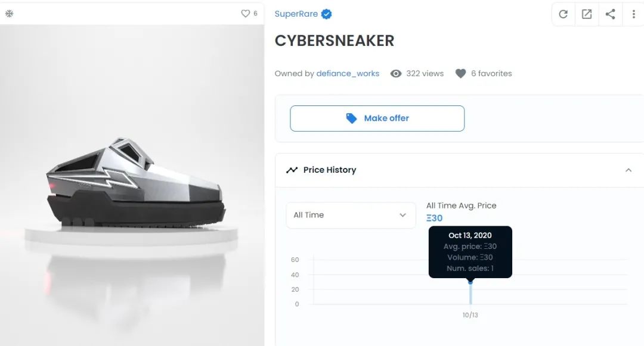Refresh metadata with the circular arrow icon
The height and width of the screenshot is (346, 644).
click(x=563, y=14)
